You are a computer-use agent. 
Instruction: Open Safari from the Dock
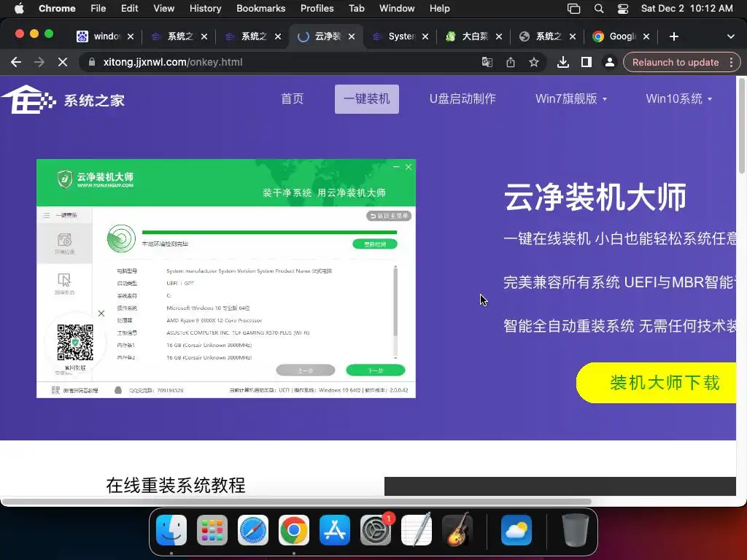tap(253, 530)
